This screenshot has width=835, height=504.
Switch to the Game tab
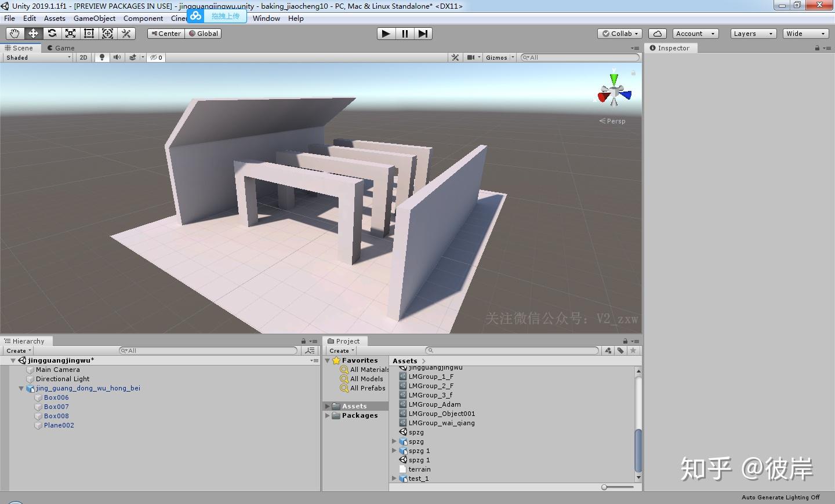(61, 48)
